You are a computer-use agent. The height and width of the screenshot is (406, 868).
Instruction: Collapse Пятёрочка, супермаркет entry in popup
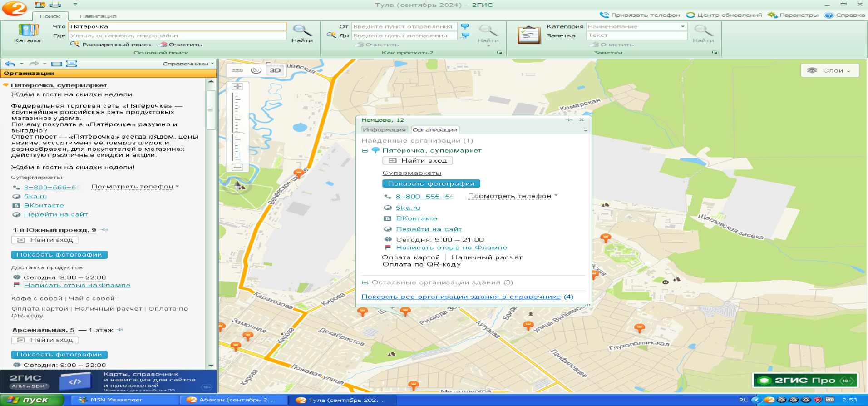(x=365, y=150)
